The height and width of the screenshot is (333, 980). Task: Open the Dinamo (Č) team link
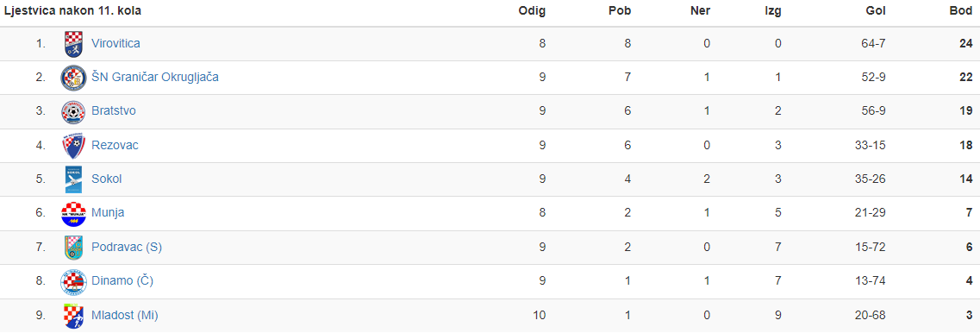tap(122, 281)
